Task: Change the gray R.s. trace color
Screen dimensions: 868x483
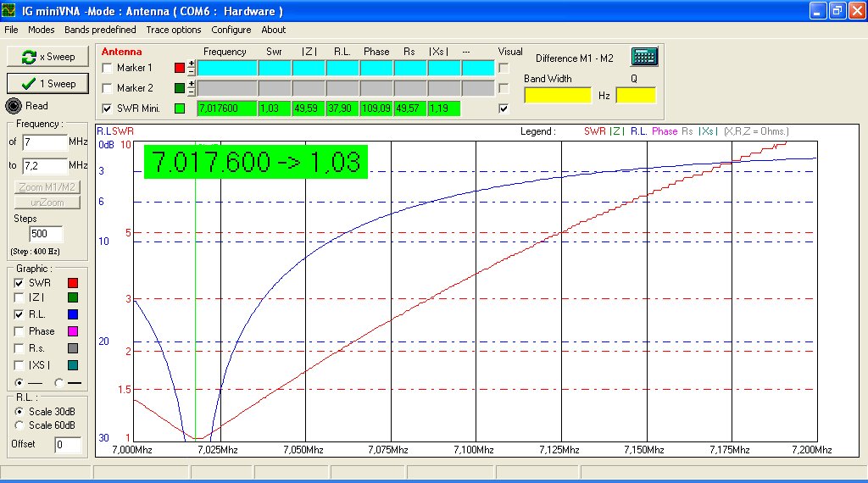Action: (x=73, y=348)
